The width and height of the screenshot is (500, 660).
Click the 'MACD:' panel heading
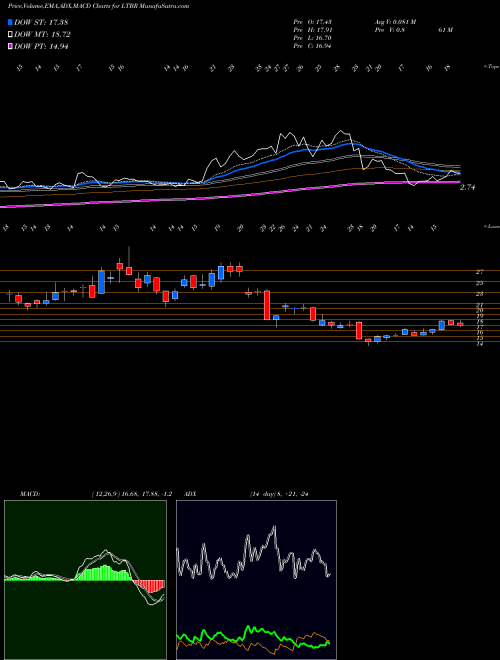(29, 494)
